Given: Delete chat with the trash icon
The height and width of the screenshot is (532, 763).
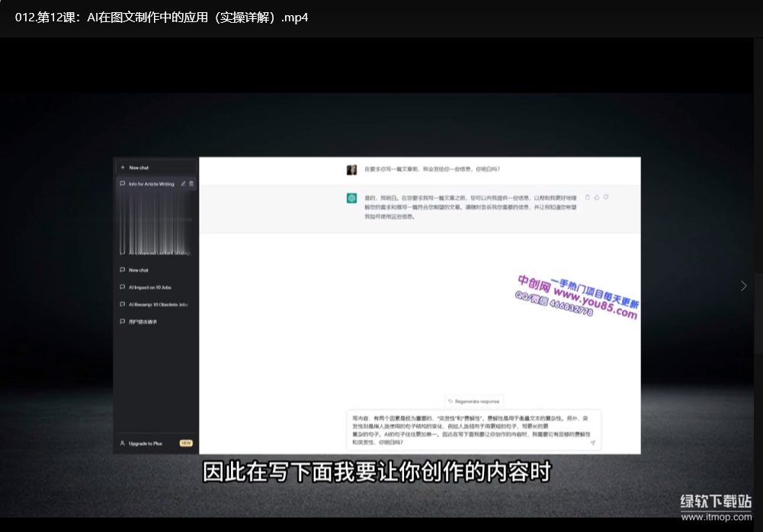Looking at the screenshot, I should (x=191, y=184).
